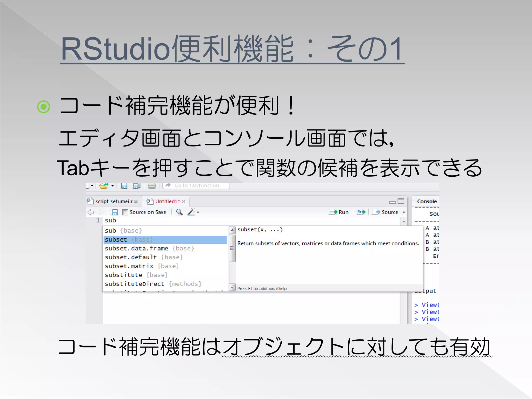Viewport: 532px width, 399px height.
Task: Click 'Press F1 for additional help' text
Action: pyautogui.click(x=262, y=289)
